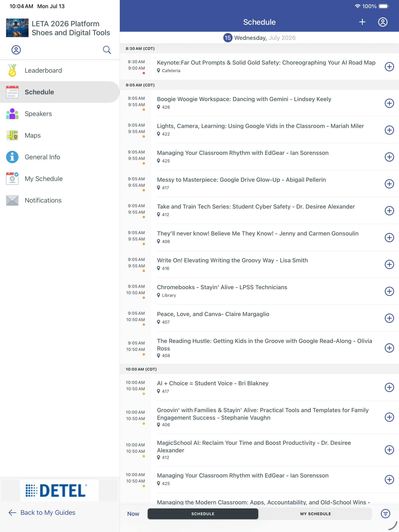Image resolution: width=399 pixels, height=532 pixels.
Task: Tap the sidebar search magnifier icon
Action: [x=107, y=50]
